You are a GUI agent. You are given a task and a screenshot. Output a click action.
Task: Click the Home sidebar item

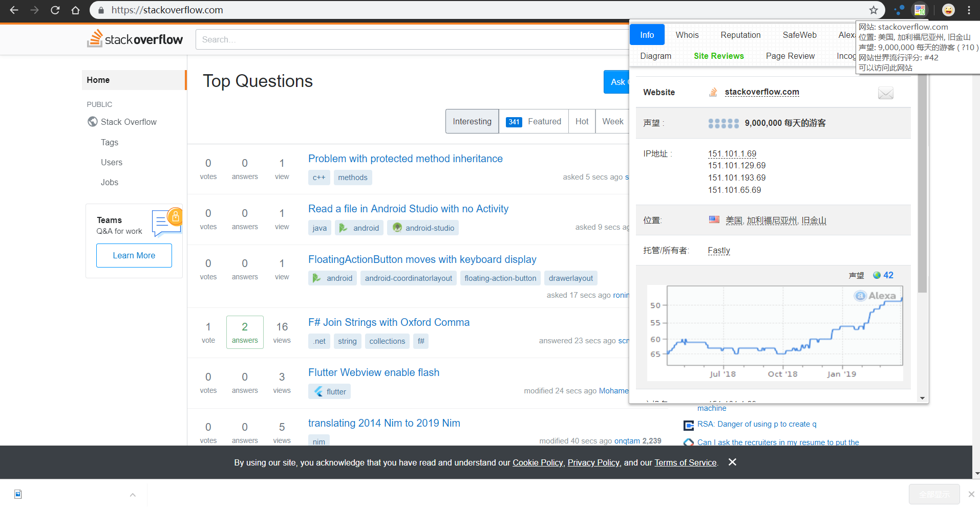(134, 80)
